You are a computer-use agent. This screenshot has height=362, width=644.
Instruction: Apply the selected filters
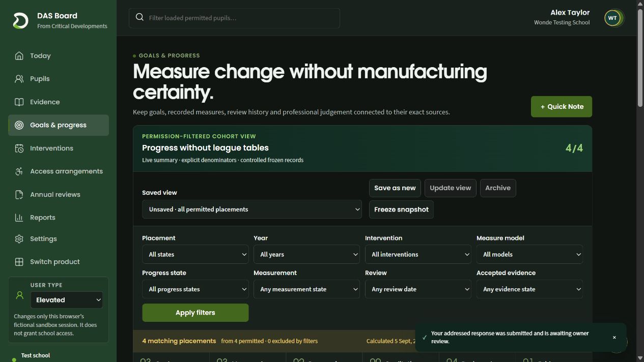click(x=195, y=313)
